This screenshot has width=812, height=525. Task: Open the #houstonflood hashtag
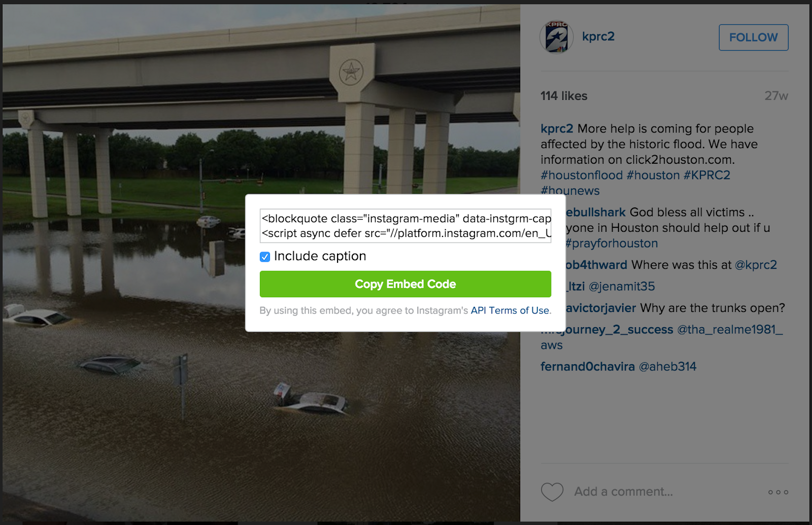[582, 175]
